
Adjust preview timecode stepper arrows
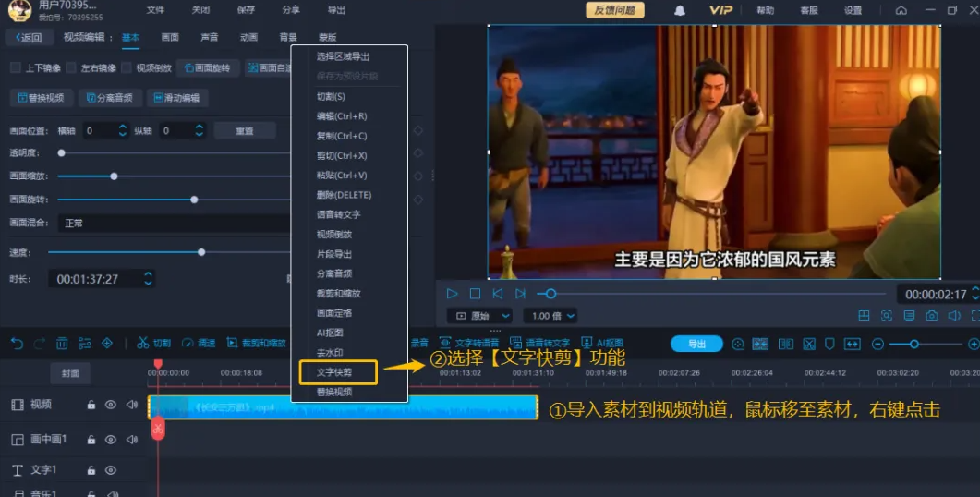tap(975, 294)
